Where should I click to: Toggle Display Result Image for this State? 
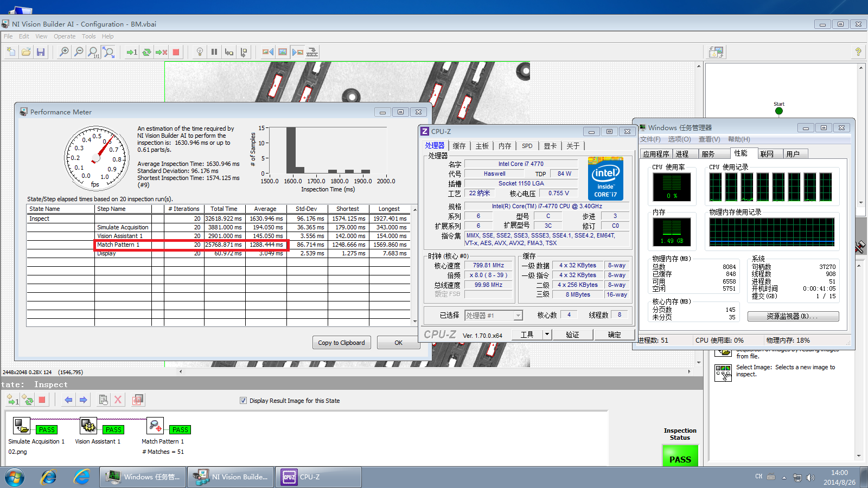coord(243,401)
